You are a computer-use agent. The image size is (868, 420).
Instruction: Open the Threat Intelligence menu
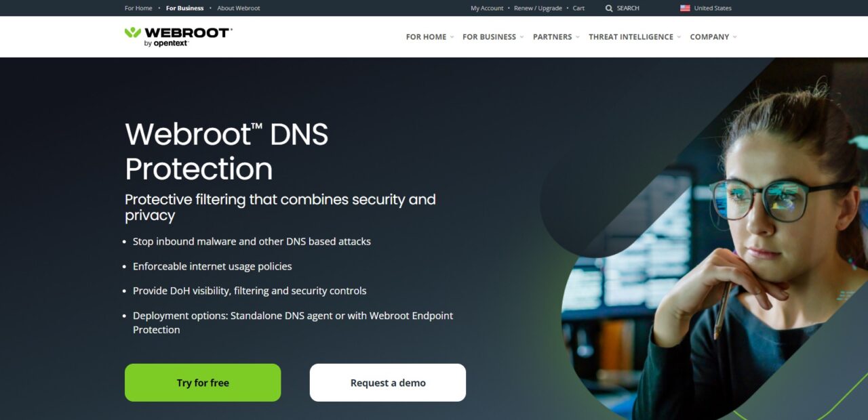click(x=635, y=37)
